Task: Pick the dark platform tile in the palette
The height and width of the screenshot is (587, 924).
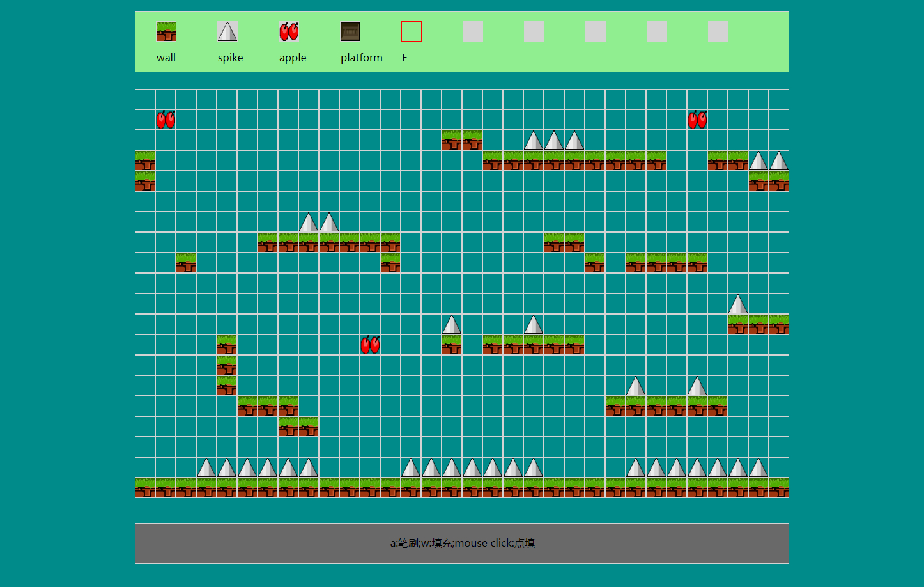Action: pyautogui.click(x=350, y=31)
